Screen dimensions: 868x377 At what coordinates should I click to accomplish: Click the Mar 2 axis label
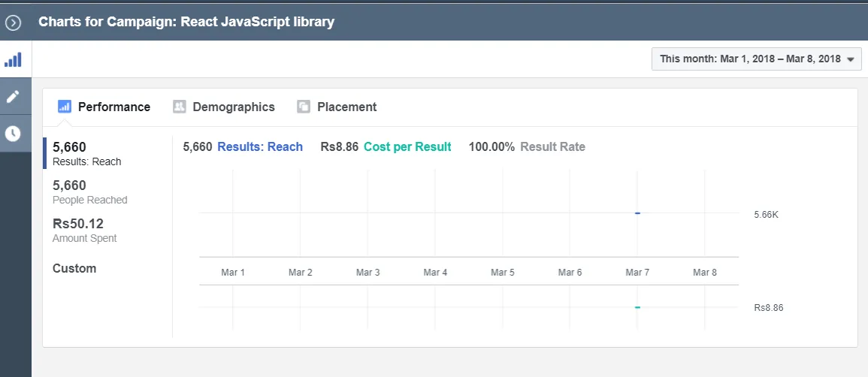pos(301,273)
